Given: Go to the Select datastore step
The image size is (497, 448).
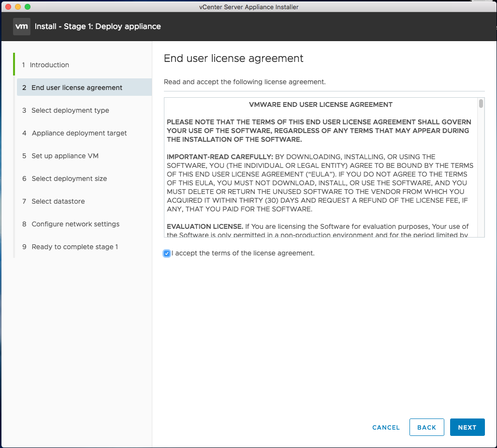Looking at the screenshot, I should (58, 201).
